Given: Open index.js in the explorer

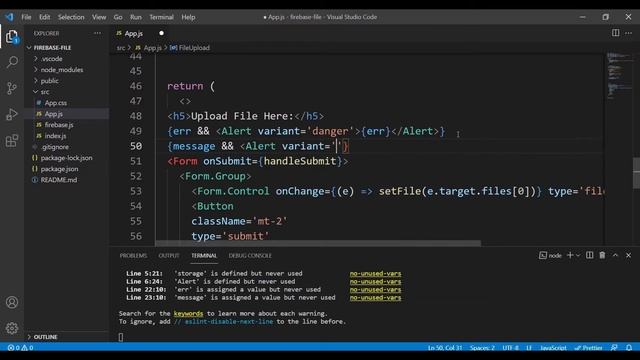Looking at the screenshot, I should pos(55,136).
